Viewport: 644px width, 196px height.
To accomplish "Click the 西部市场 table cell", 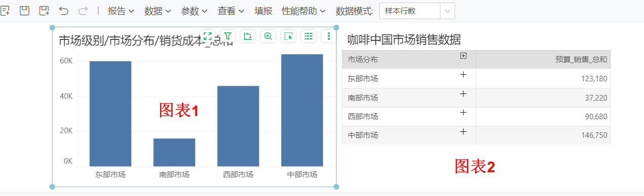I will click(409, 116).
